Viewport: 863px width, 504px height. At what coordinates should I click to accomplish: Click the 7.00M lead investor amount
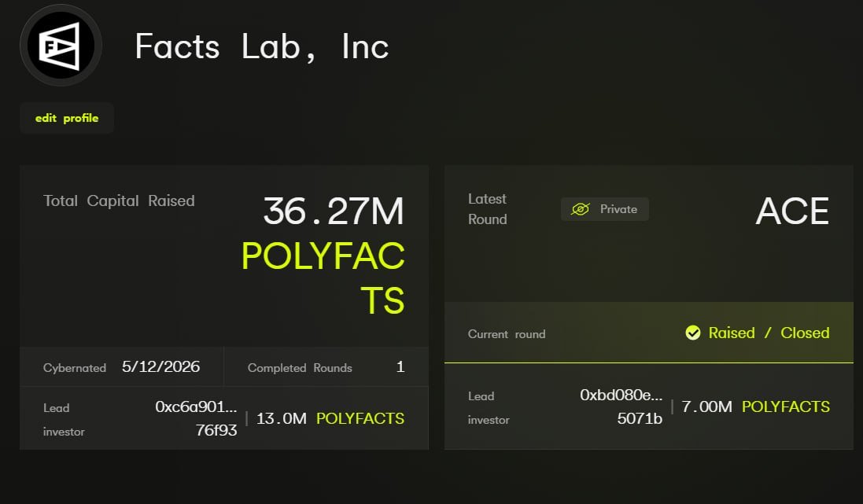click(x=706, y=407)
